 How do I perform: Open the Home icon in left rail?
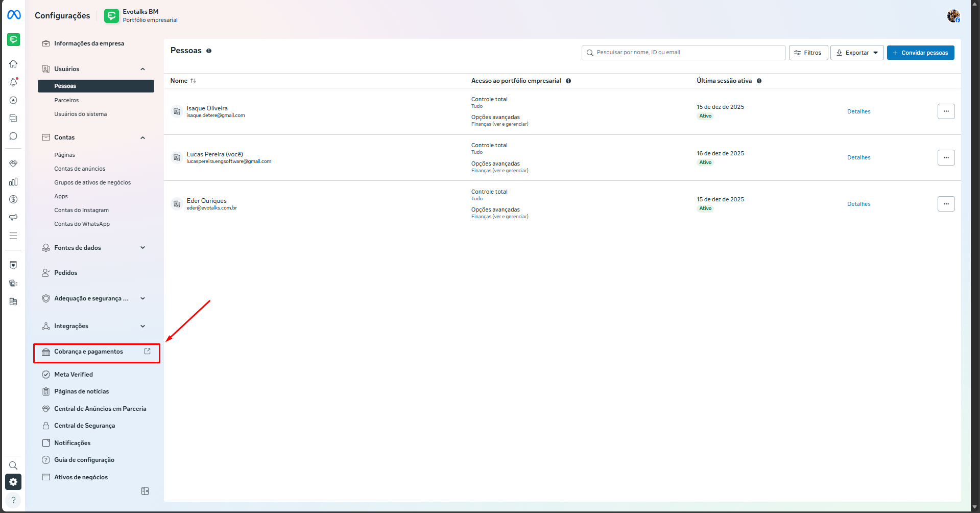coord(13,64)
